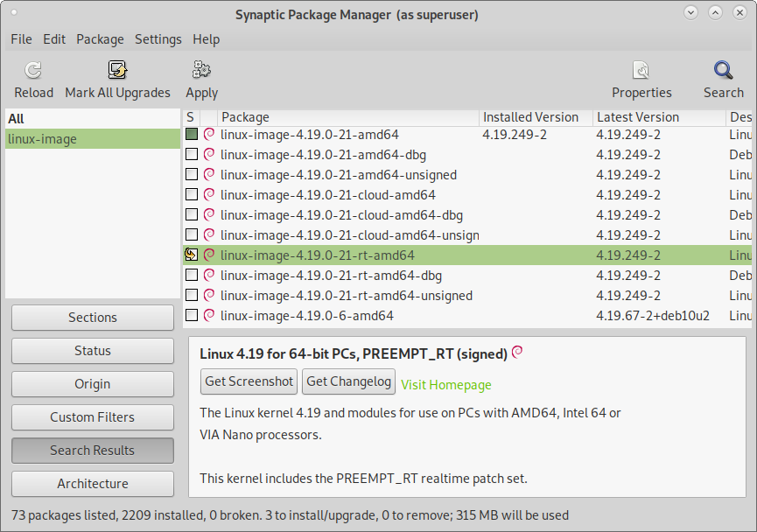Click Debian swirl icon beside linux-image-4.19.0-6-amd64
Viewport: 757px width, 532px height.
pos(209,315)
